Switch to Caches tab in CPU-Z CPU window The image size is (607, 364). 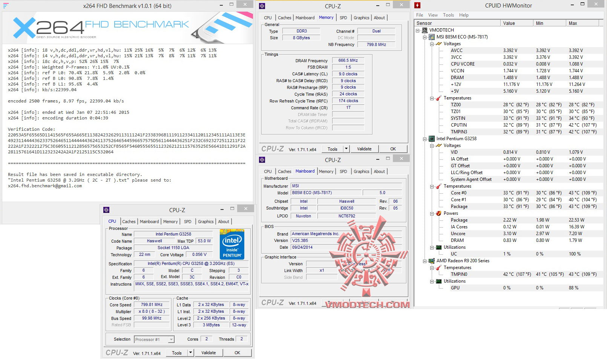tap(129, 222)
